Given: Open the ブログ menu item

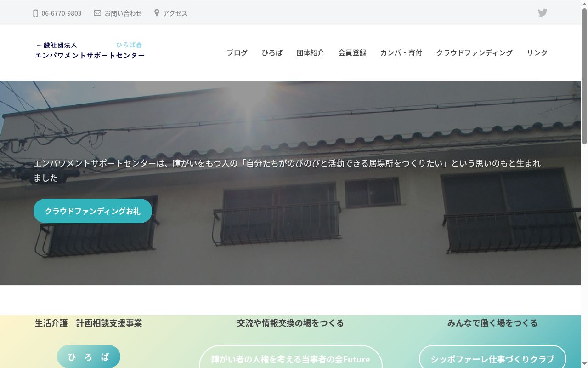Looking at the screenshot, I should (x=237, y=53).
